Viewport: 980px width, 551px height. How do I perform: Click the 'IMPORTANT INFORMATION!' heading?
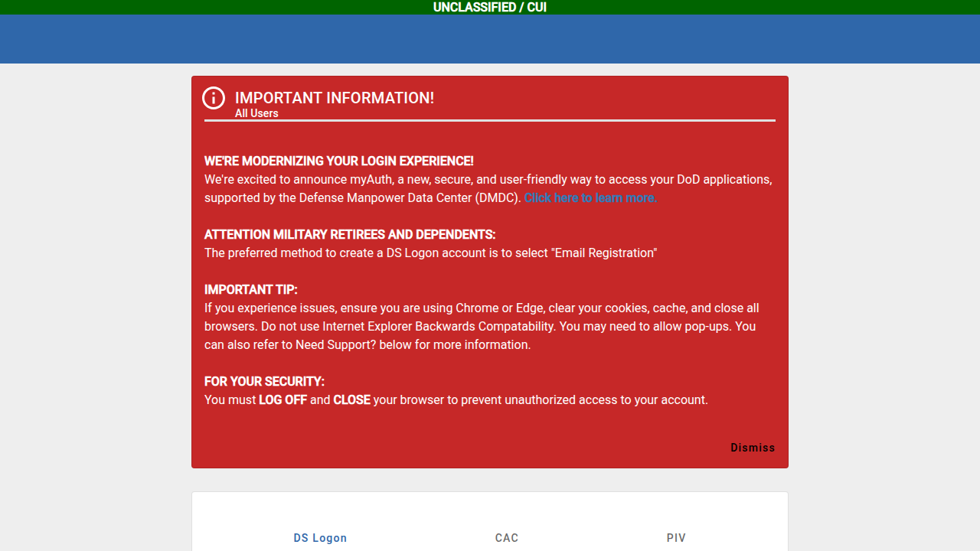pyautogui.click(x=335, y=98)
